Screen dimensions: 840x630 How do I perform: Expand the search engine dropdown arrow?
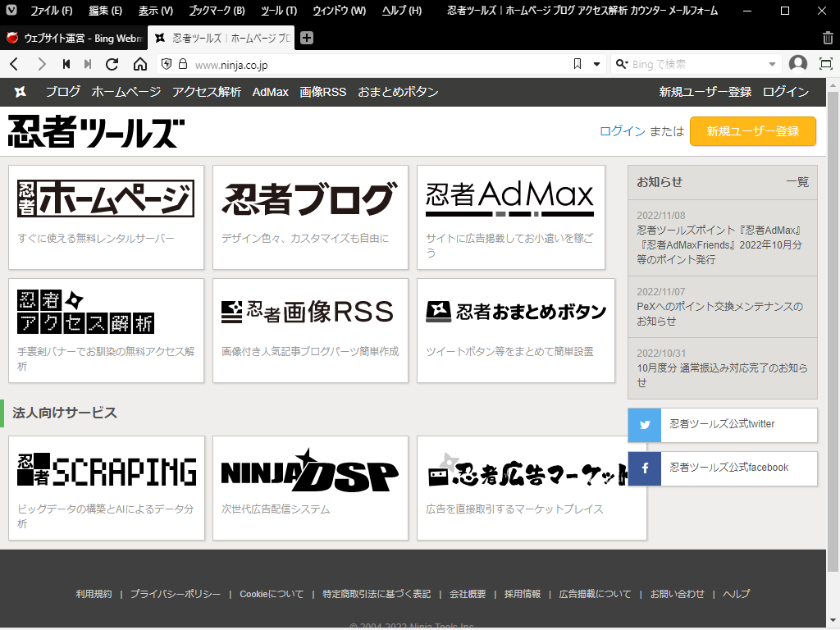(772, 64)
